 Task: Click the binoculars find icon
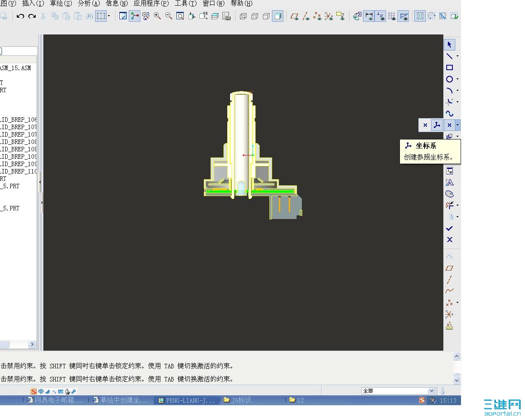(x=89, y=16)
